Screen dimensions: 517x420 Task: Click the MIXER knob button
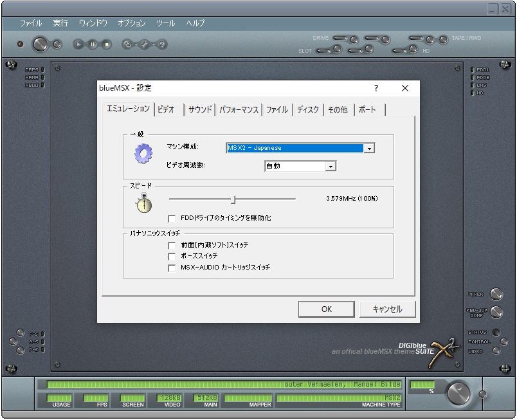496,294
